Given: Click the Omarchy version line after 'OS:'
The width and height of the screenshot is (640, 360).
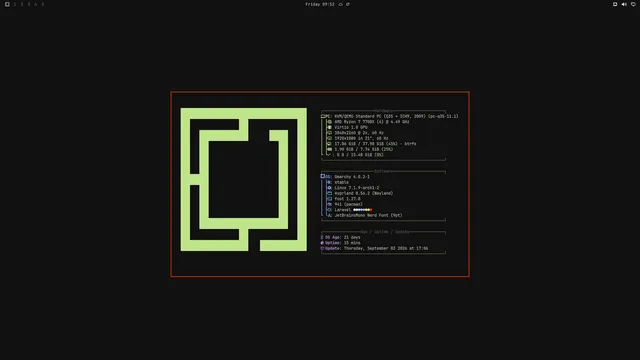Looking at the screenshot, I should tap(352, 177).
